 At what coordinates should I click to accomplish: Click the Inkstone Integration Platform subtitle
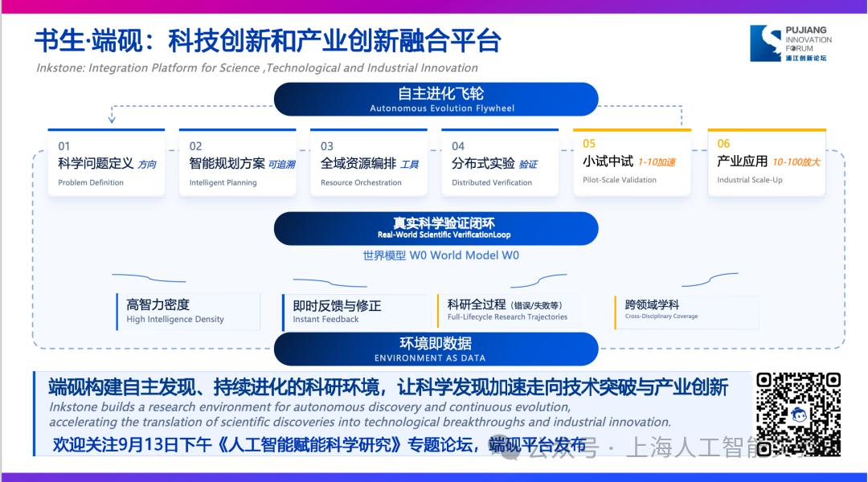257,67
